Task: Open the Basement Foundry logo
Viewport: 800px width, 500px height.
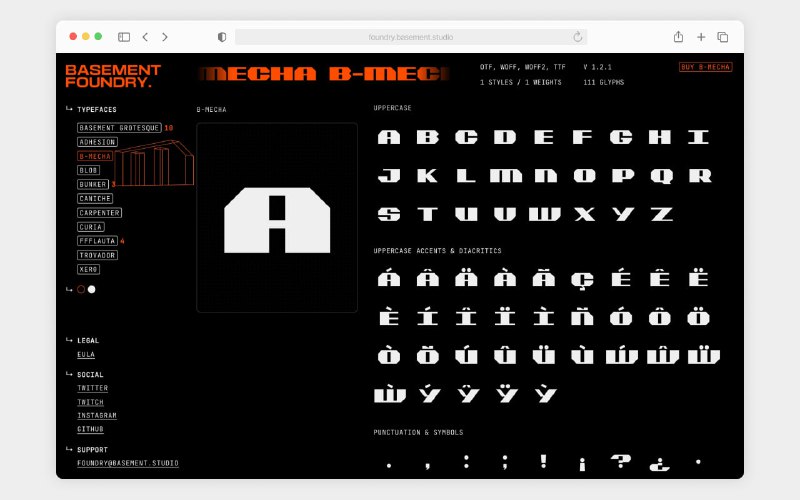Action: click(113, 76)
